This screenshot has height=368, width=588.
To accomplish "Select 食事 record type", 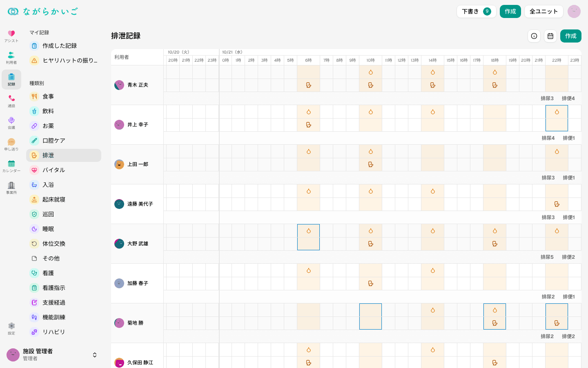I will coord(64,96).
